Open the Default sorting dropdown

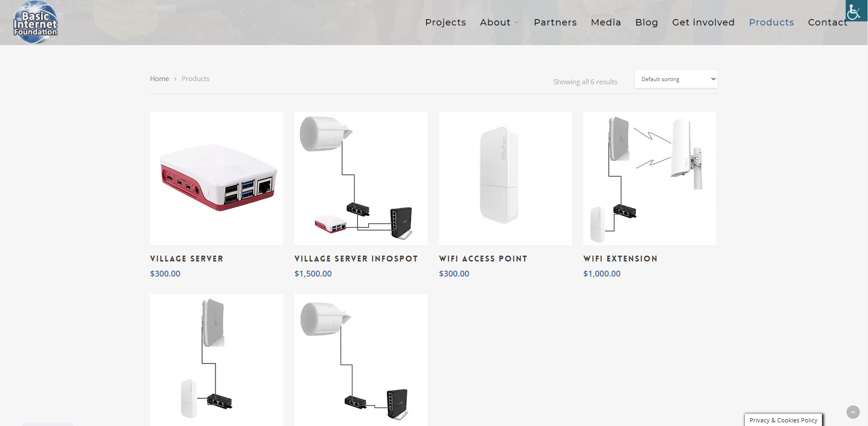click(x=676, y=79)
